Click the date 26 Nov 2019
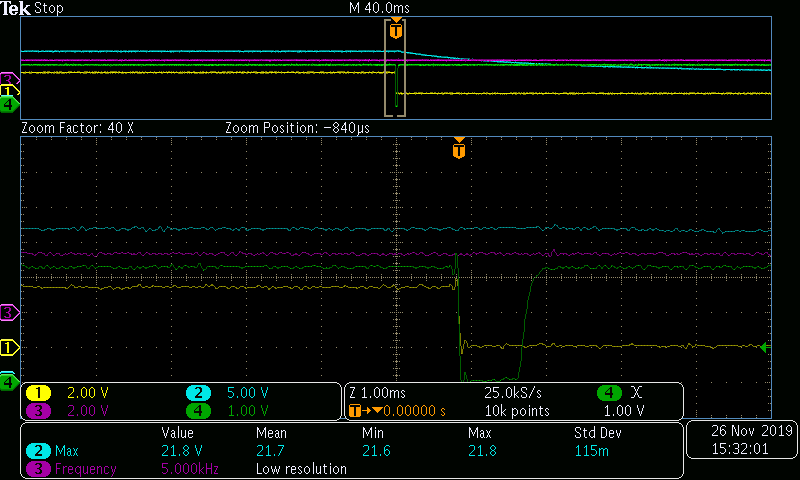This screenshot has width=800, height=480. point(752,431)
